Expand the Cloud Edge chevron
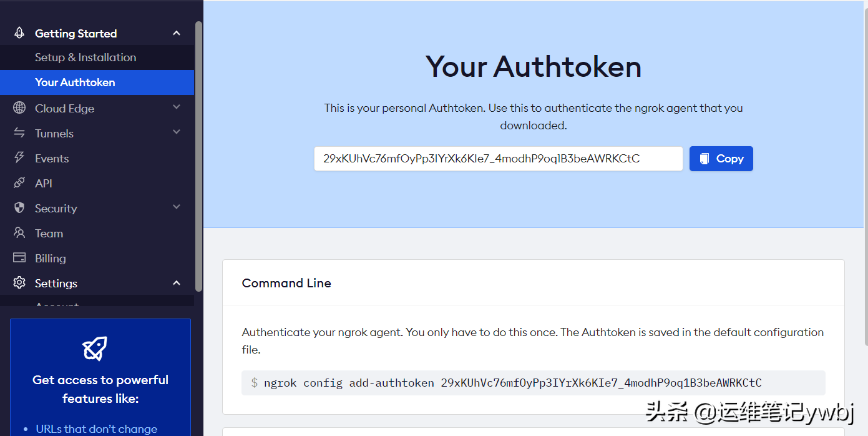 pyautogui.click(x=177, y=107)
